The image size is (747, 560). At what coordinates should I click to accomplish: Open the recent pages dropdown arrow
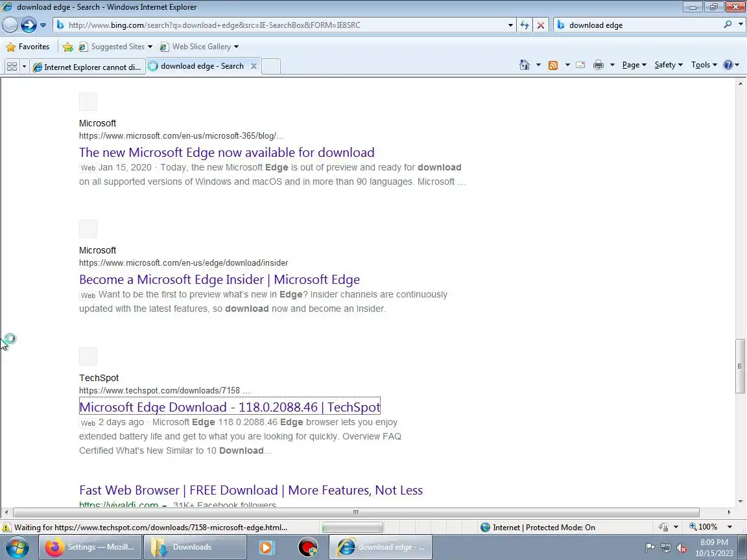click(x=43, y=25)
